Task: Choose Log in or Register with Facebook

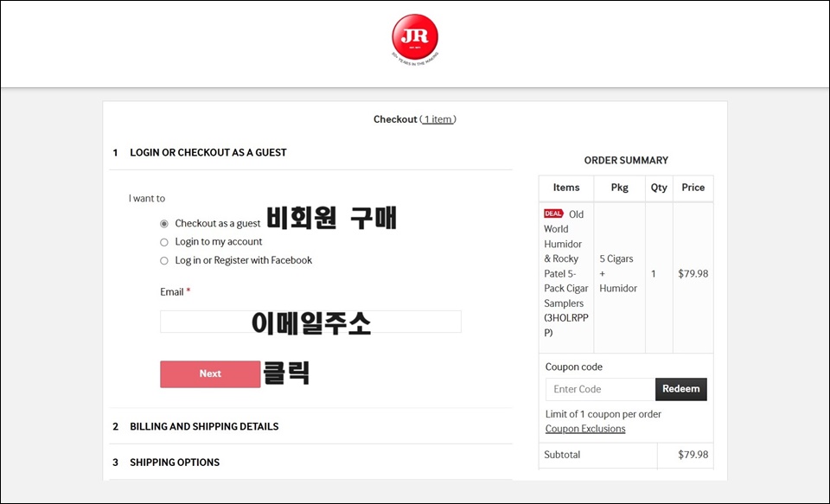Action: (x=164, y=260)
